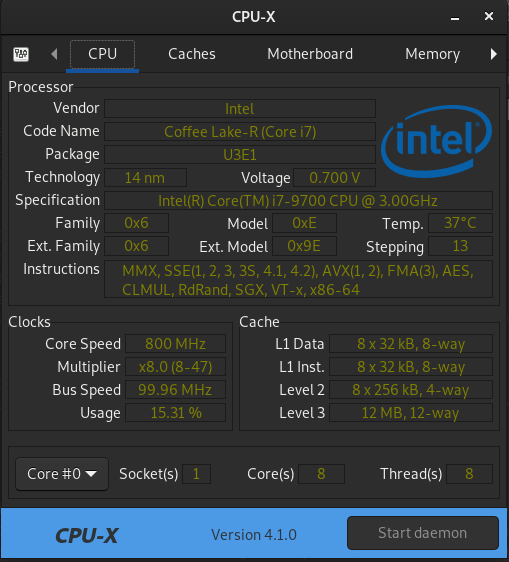Image resolution: width=509 pixels, height=562 pixels.
Task: Select the Level 3 cache value field
Action: [411, 413]
